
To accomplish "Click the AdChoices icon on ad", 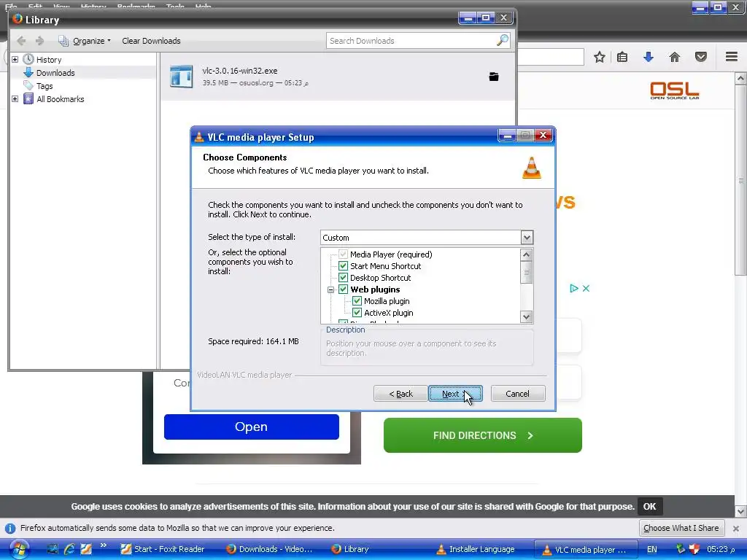I will (573, 289).
